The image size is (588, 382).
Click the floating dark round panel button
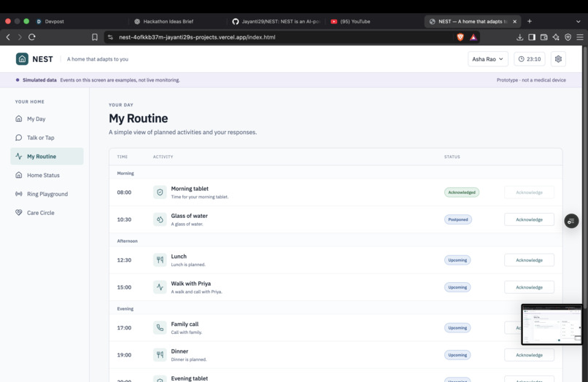[x=571, y=221]
